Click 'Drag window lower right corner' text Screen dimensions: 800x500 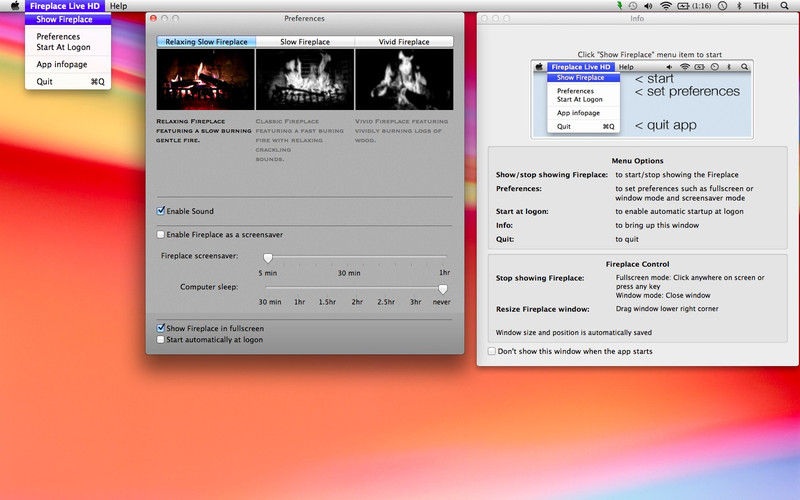point(667,309)
